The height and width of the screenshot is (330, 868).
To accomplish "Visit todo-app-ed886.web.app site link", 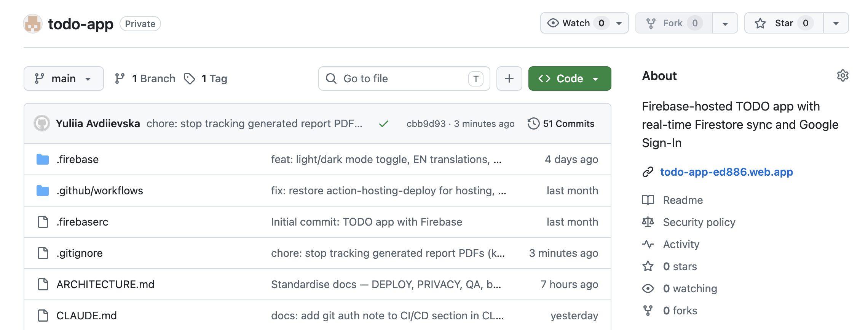I will [x=726, y=172].
